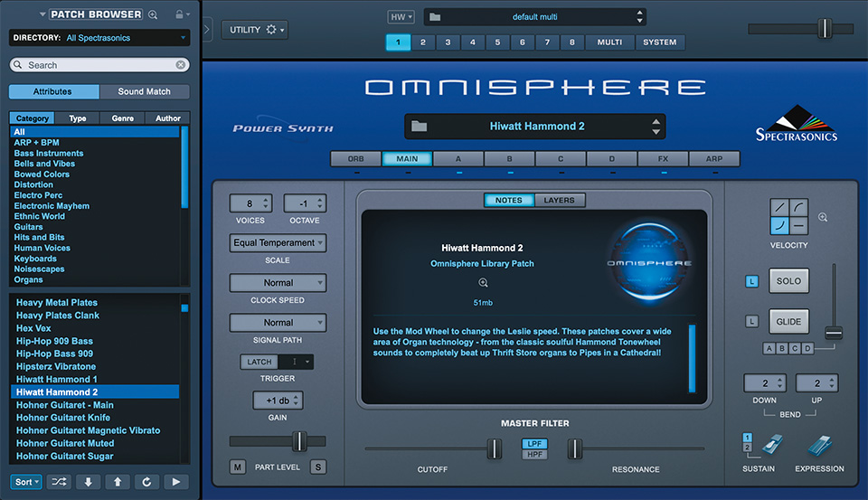Click the Resonance slider handle

[x=575, y=449]
